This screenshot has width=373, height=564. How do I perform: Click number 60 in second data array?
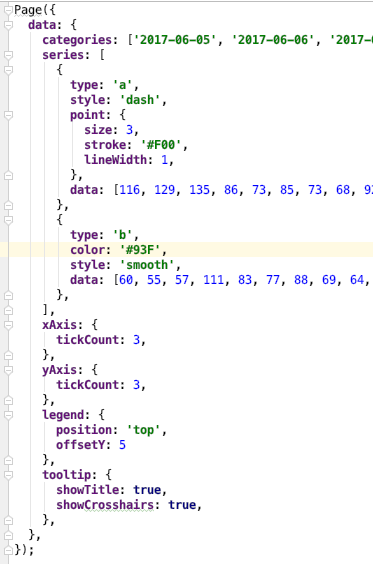coord(126,280)
